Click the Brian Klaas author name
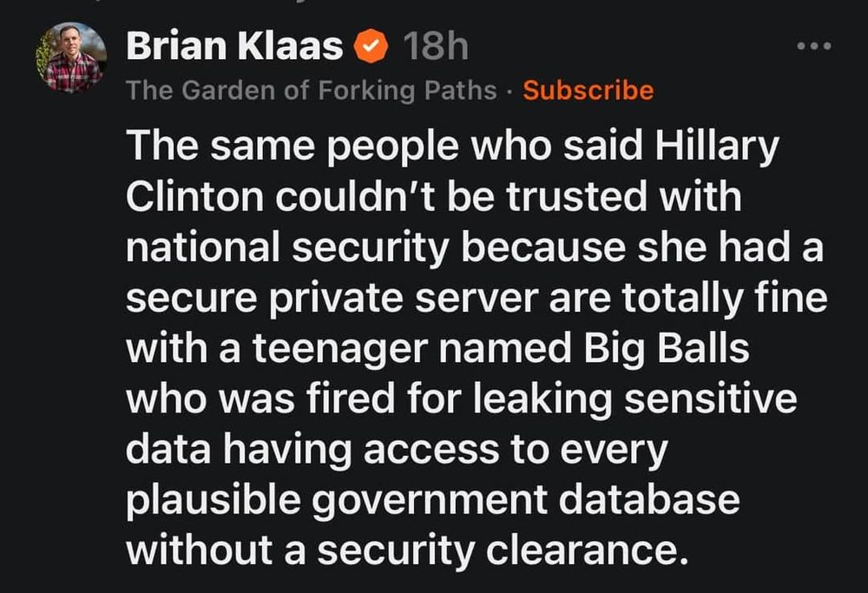 pos(234,45)
